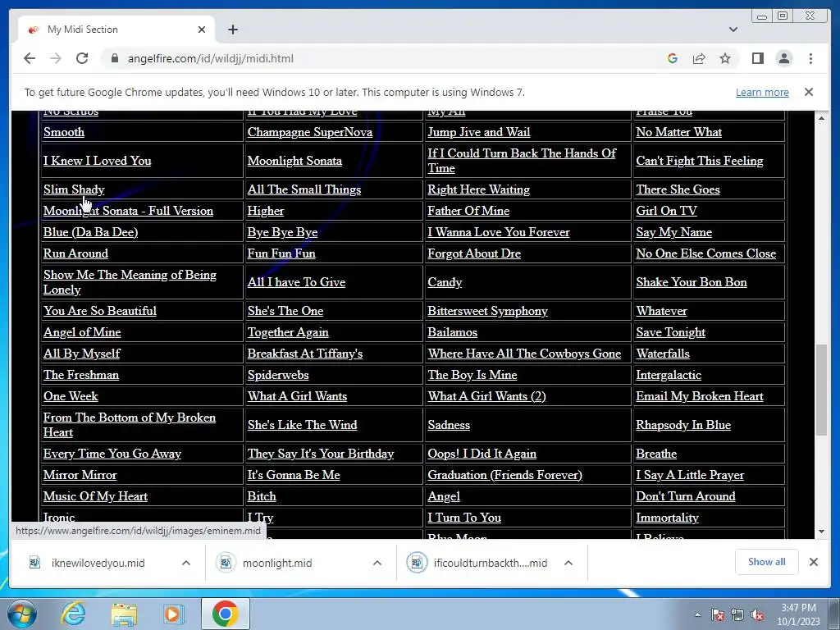Open the Chrome three-dot menu
Viewport: 840px width, 630px height.
pyautogui.click(x=810, y=58)
